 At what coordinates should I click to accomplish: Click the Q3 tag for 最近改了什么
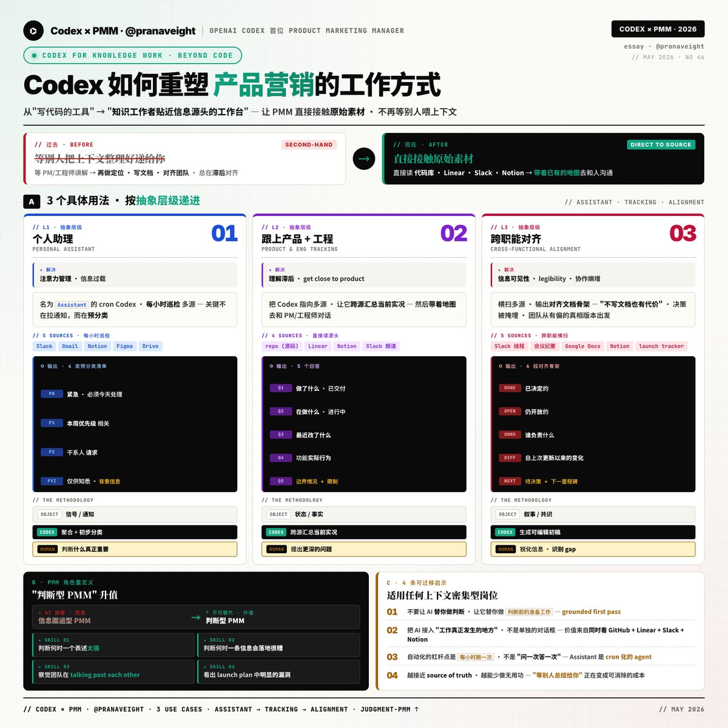click(281, 434)
